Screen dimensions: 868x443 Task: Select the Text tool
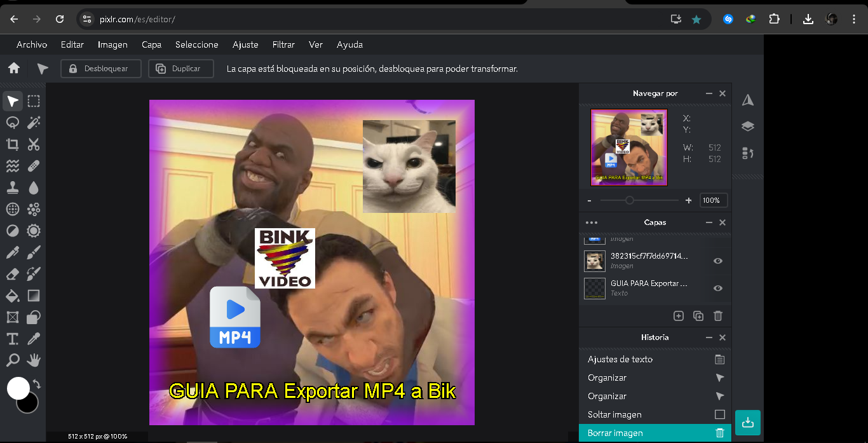coord(13,339)
